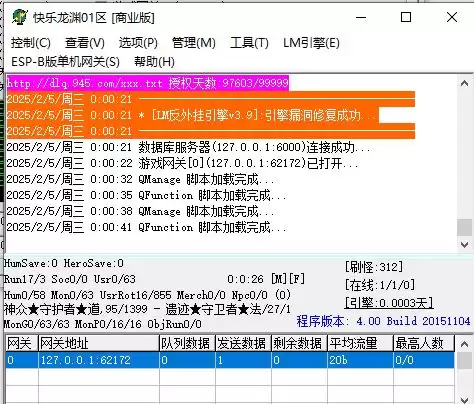Select the 0:00:35 QFunction log line
This screenshot has height=404, width=474.
coord(147,195)
